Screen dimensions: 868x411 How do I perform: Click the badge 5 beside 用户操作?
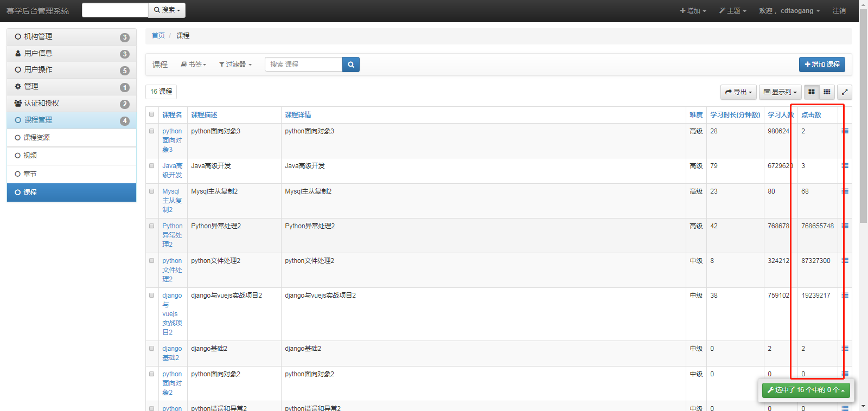(125, 70)
